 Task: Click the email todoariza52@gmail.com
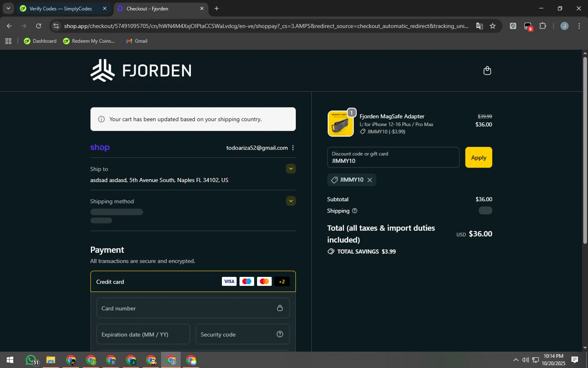[x=257, y=148]
